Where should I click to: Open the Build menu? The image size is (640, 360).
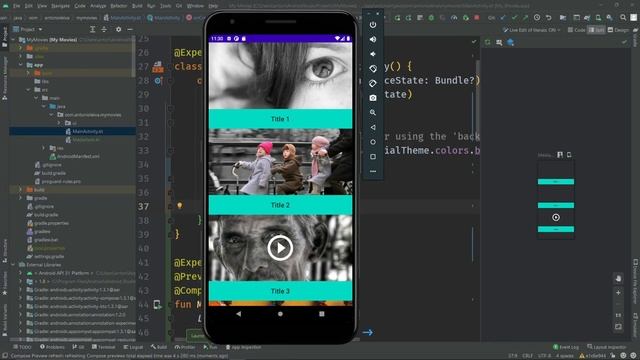137,6
